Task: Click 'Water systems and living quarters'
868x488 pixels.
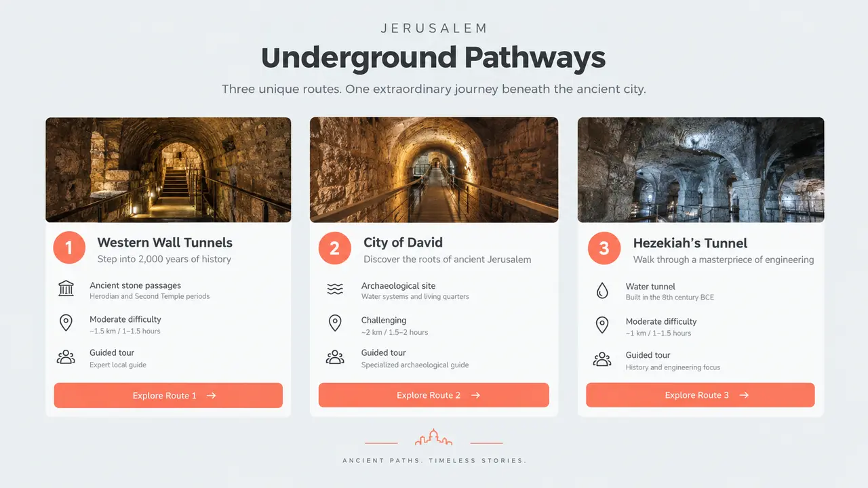Action: click(x=415, y=297)
